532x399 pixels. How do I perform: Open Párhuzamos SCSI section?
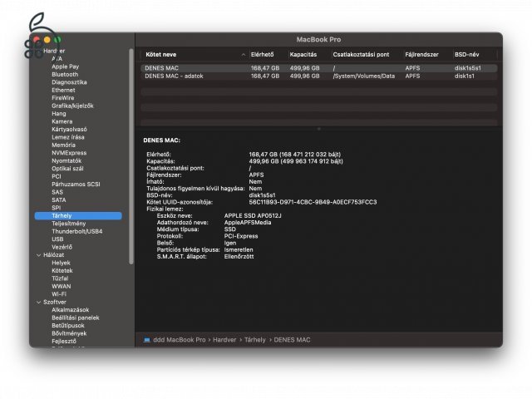coord(76,185)
